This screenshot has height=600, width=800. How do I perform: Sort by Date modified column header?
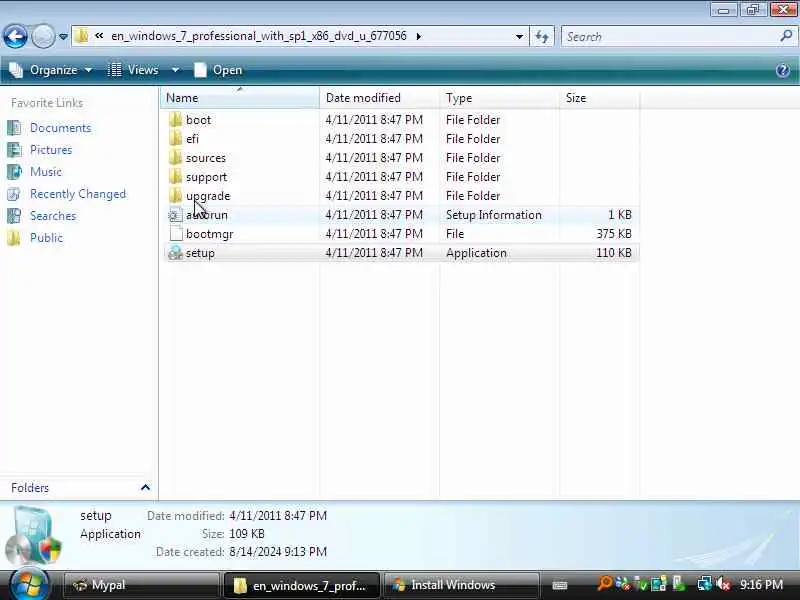(379, 98)
